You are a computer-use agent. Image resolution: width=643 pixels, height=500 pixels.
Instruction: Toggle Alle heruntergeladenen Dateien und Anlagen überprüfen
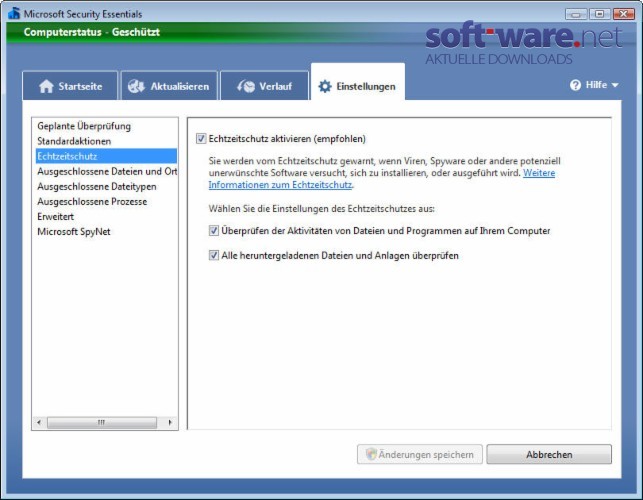[214, 255]
